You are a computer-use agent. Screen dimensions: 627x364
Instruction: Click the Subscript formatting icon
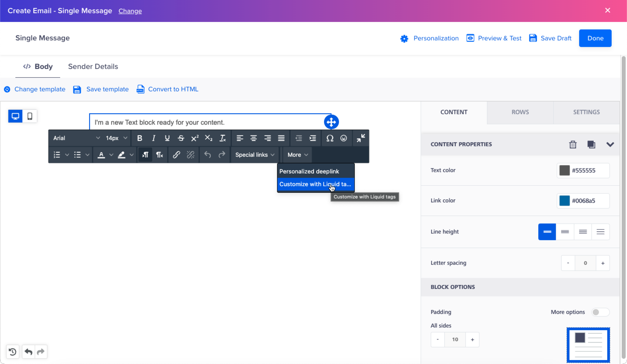(x=208, y=138)
